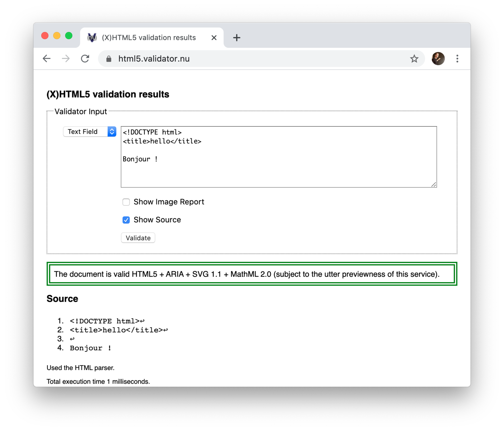Uncheck the Show Source checkbox
The width and height of the screenshot is (504, 431).
point(126,220)
